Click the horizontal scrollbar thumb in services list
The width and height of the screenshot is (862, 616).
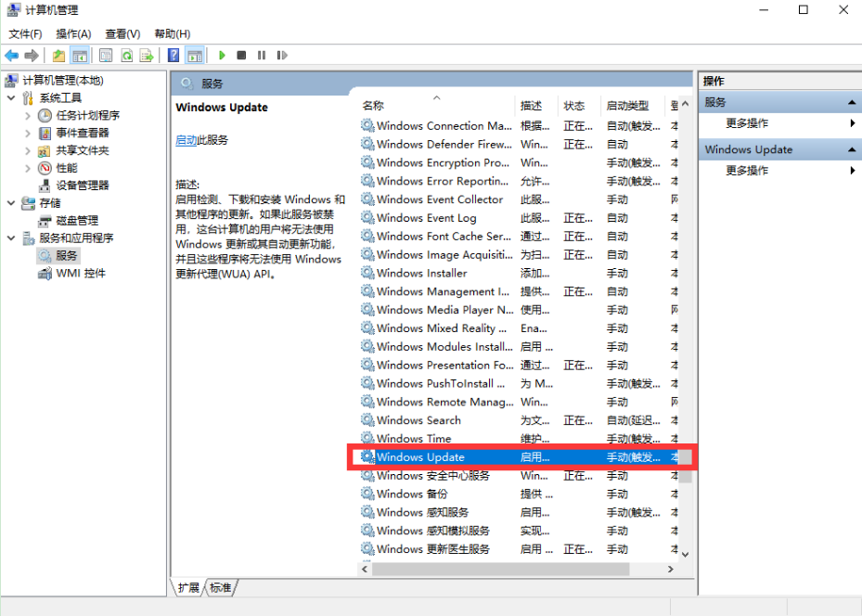click(500, 570)
